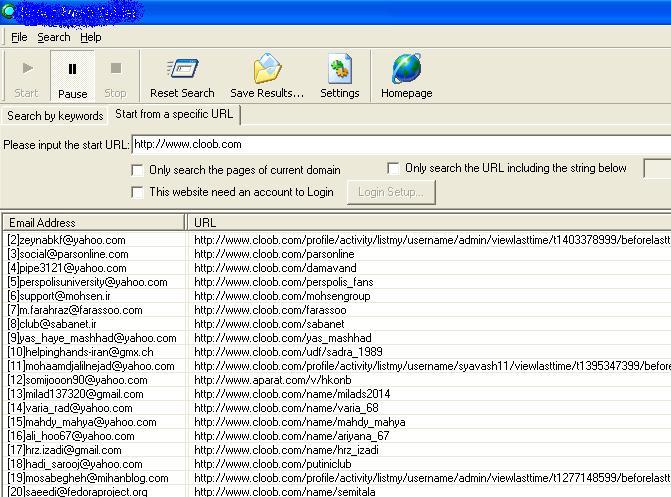
Task: Check This website need an account to Login
Action: pyautogui.click(x=137, y=192)
